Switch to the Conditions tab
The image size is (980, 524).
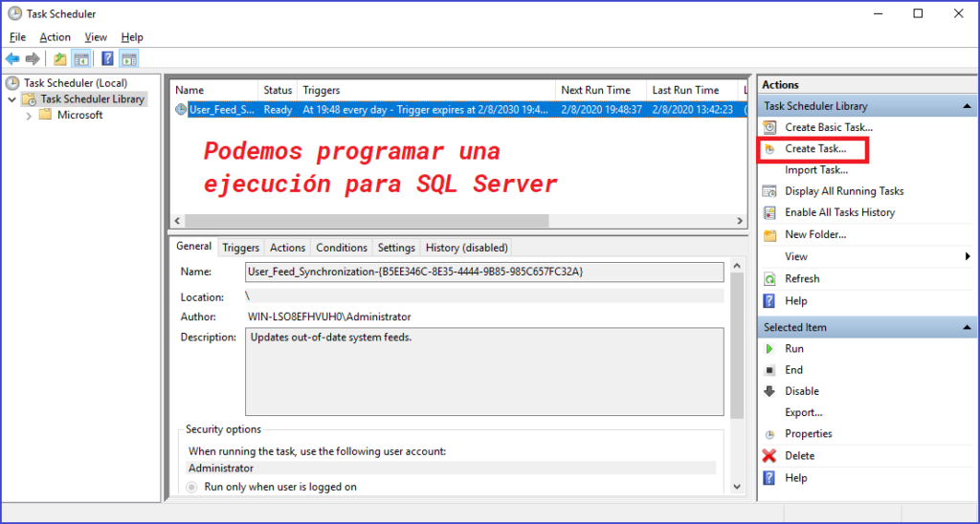coord(342,248)
